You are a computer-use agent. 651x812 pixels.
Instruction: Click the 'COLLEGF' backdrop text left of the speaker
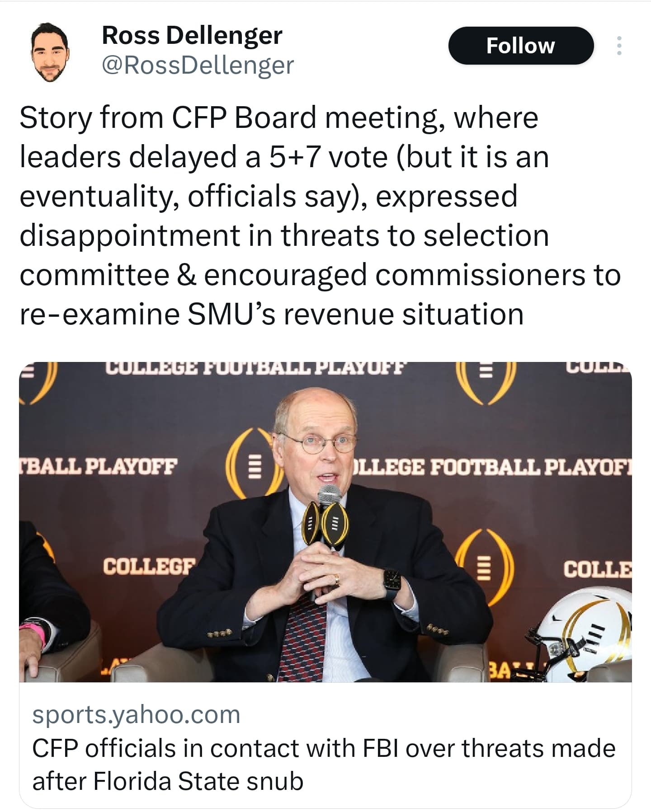pos(150,566)
